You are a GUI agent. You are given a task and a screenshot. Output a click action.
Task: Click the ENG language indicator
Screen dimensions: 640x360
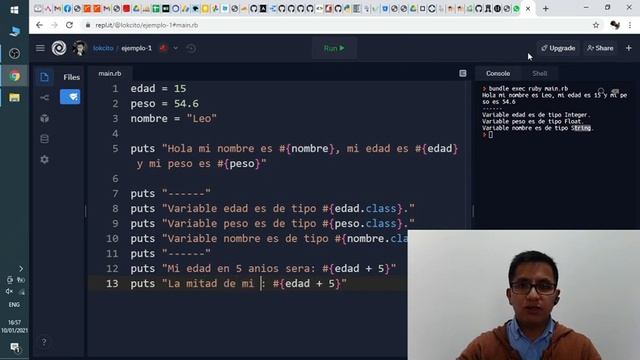(14, 304)
